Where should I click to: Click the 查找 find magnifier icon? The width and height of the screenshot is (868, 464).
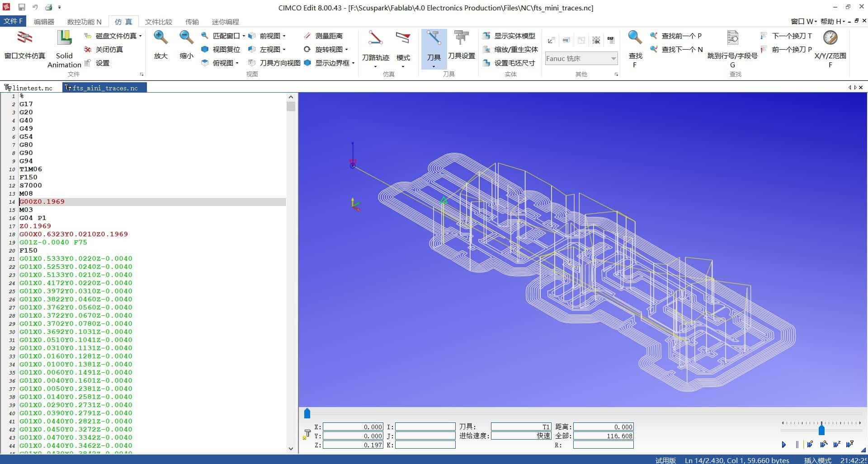pos(635,38)
